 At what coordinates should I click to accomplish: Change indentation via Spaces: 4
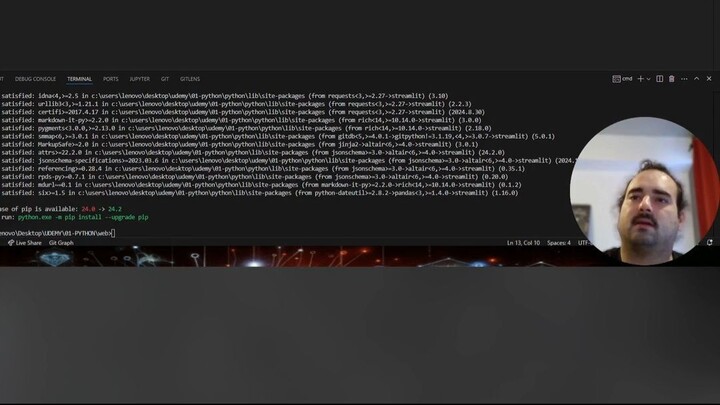coord(559,243)
